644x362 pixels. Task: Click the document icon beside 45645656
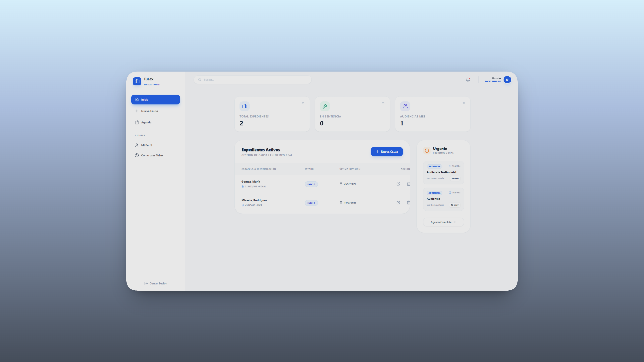click(x=243, y=205)
